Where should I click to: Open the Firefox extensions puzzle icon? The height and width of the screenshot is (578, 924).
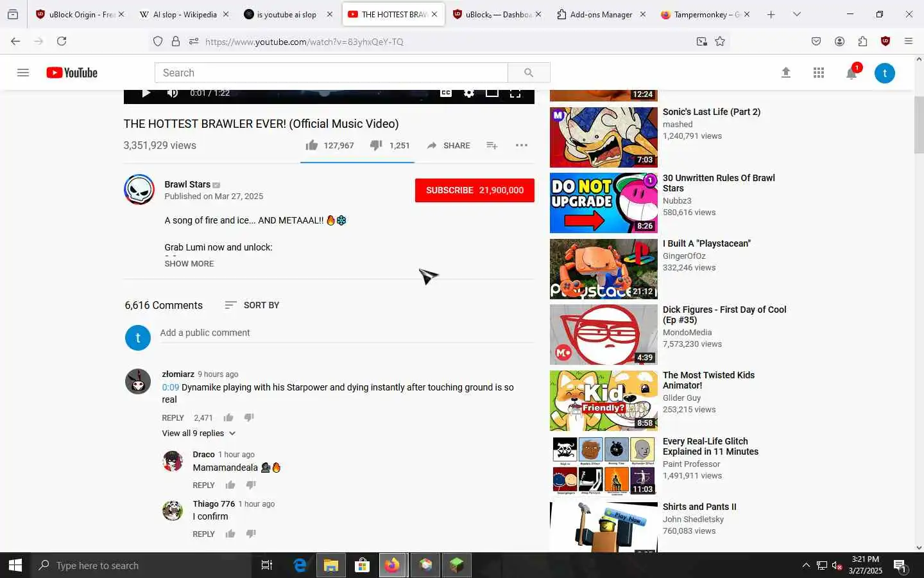click(x=862, y=41)
